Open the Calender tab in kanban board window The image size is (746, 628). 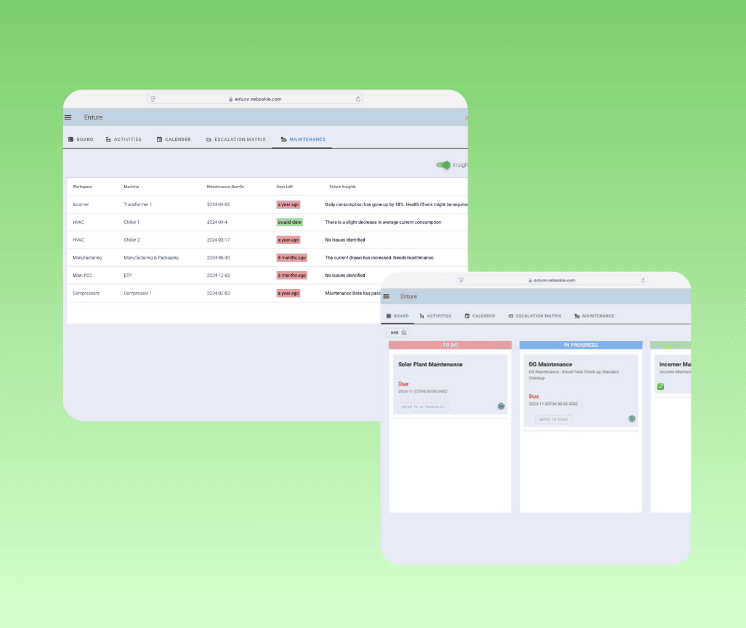(x=479, y=316)
